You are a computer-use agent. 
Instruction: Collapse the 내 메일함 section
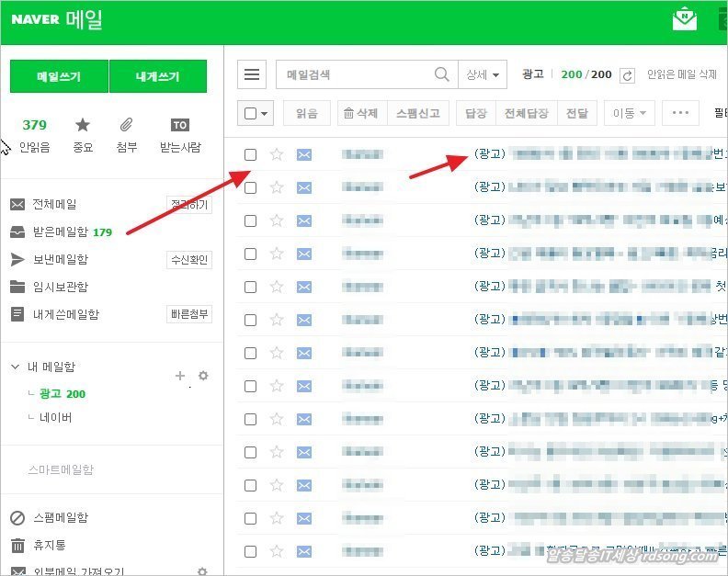(x=16, y=367)
